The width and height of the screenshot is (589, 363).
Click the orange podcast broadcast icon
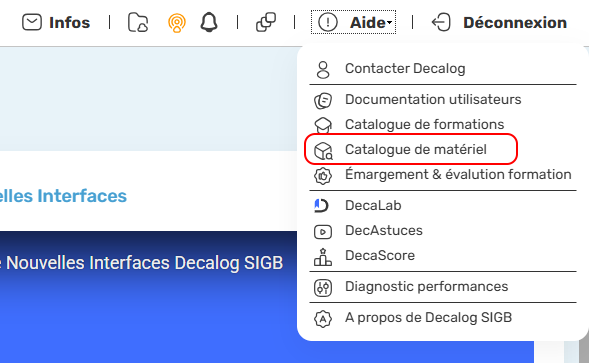177,23
